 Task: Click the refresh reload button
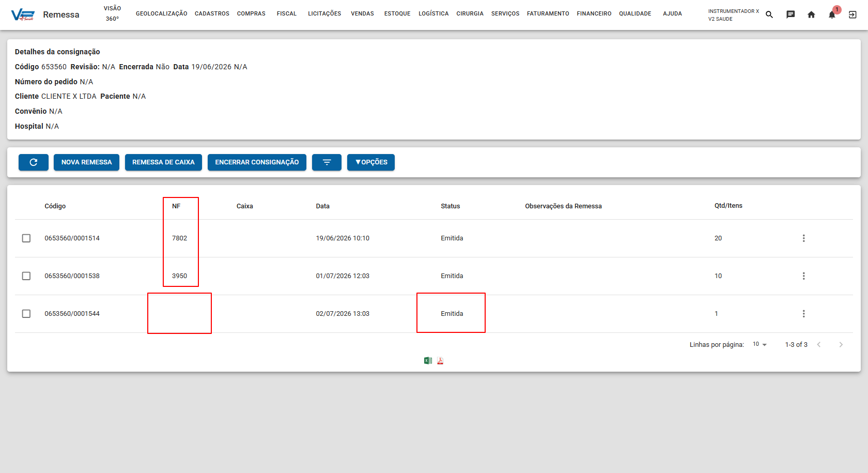tap(34, 162)
